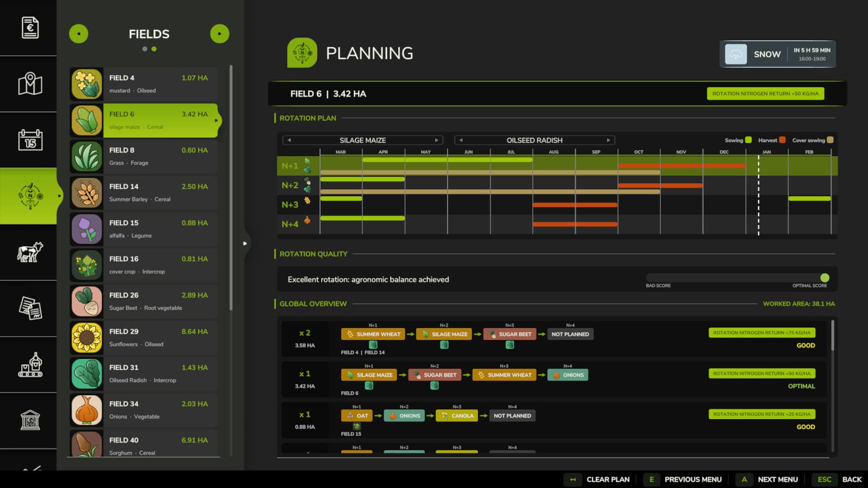The height and width of the screenshot is (488, 868).
Task: Select the N+1 rotation year row
Action: 557,166
